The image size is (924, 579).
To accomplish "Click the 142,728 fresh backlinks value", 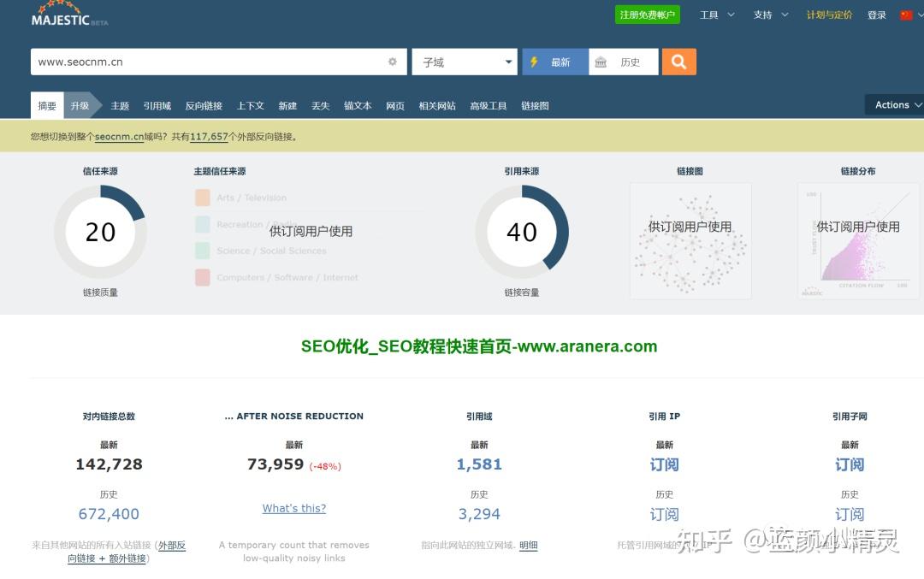I will point(109,464).
